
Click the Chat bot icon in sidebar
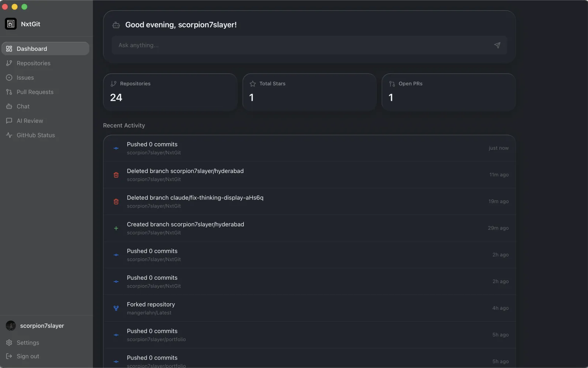pyautogui.click(x=9, y=106)
